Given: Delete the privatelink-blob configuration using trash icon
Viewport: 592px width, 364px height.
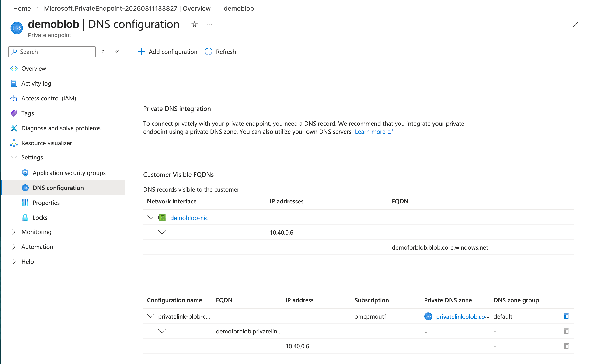Looking at the screenshot, I should [x=566, y=316].
